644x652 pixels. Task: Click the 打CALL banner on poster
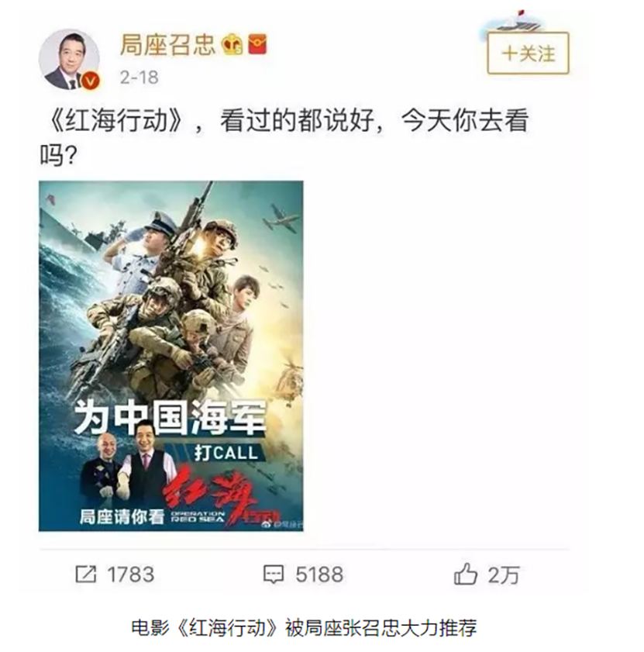pyautogui.click(x=226, y=453)
